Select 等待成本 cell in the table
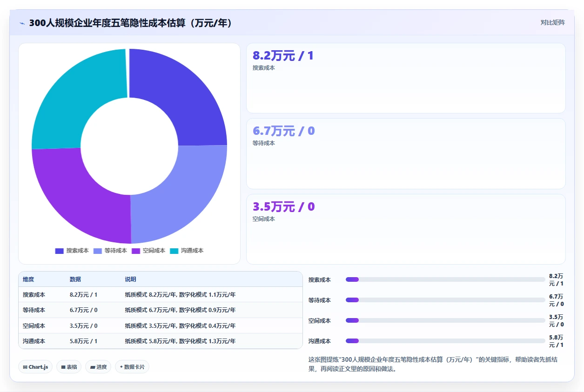584x392 pixels. [34, 310]
